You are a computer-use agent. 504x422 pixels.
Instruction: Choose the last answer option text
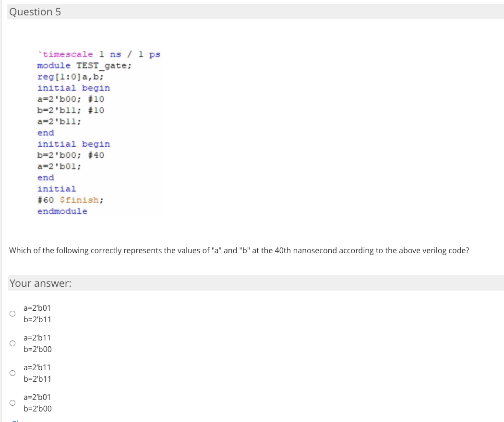(x=38, y=402)
